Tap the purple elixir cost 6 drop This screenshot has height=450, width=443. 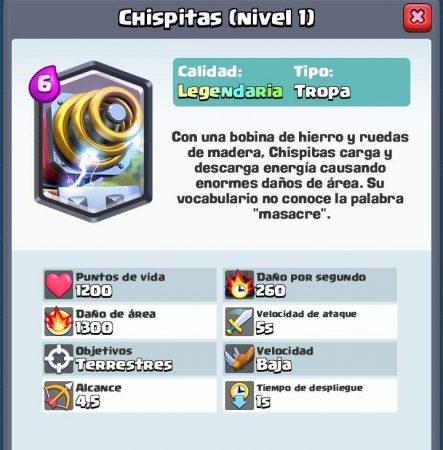[44, 83]
